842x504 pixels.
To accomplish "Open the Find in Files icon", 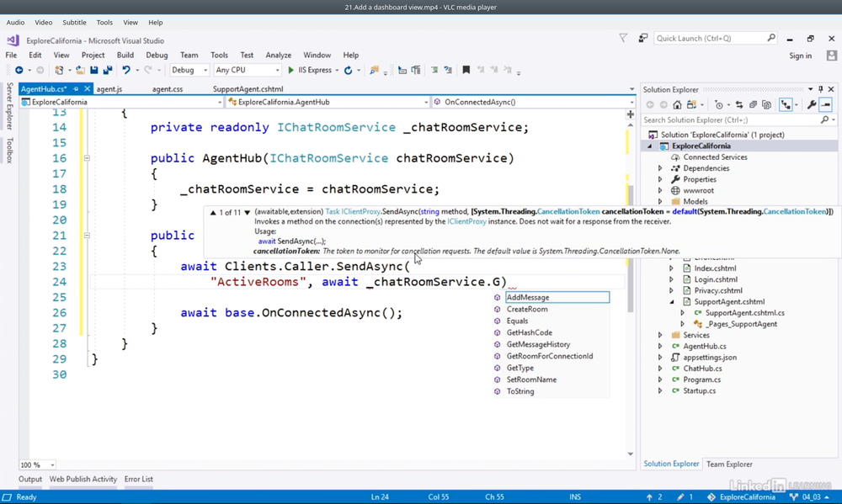I will (x=375, y=71).
